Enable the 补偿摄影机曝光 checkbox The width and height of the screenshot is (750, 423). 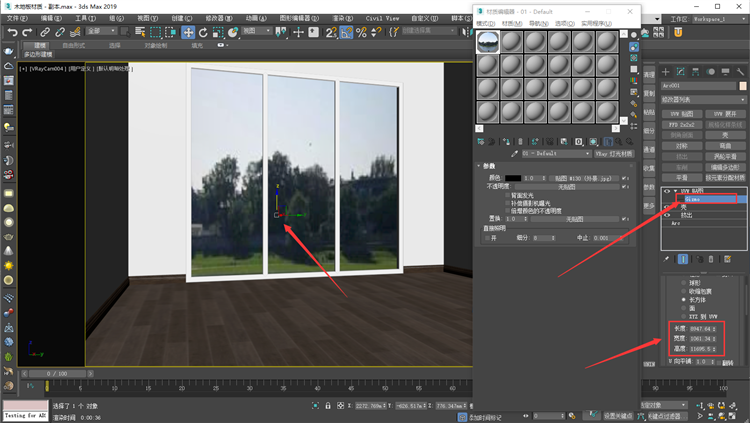pyautogui.click(x=507, y=203)
